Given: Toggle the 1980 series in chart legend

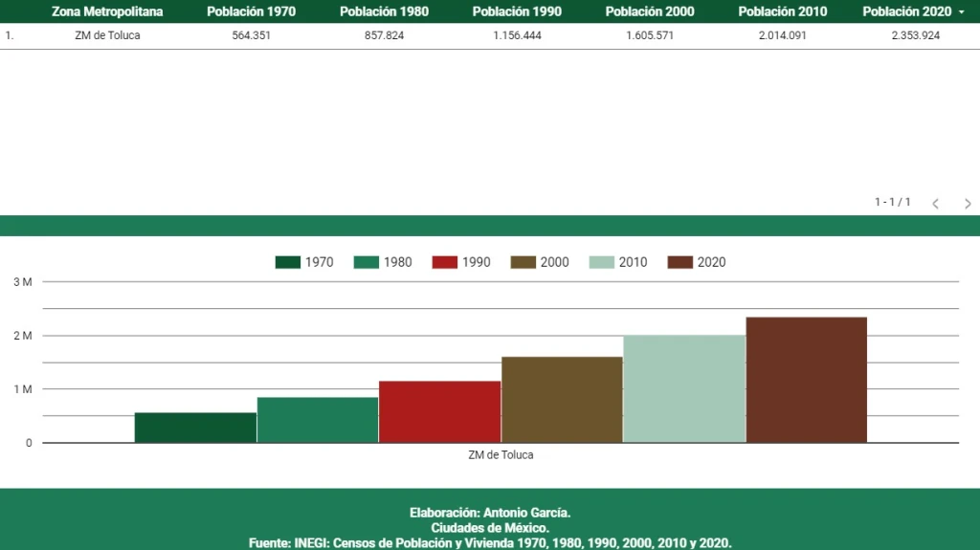Looking at the screenshot, I should click(383, 262).
